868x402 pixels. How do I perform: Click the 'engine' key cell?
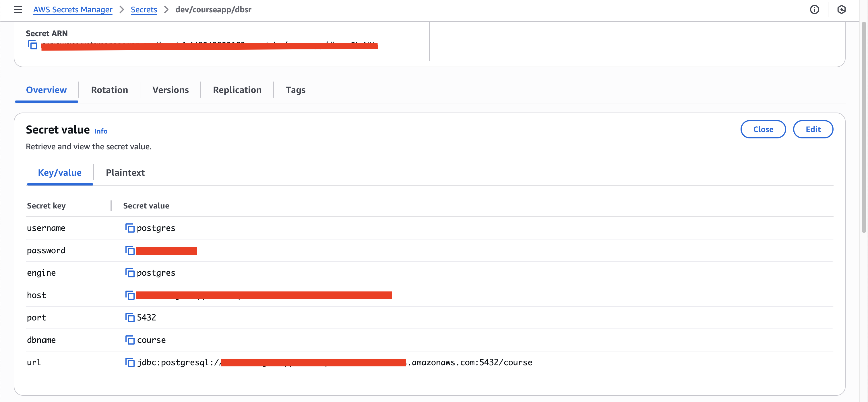click(x=41, y=272)
